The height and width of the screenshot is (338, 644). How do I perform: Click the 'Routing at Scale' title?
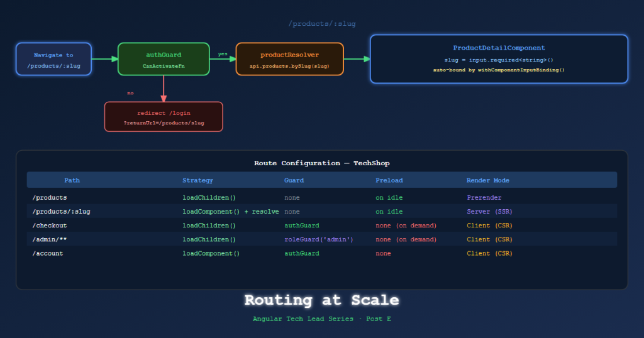(x=321, y=300)
